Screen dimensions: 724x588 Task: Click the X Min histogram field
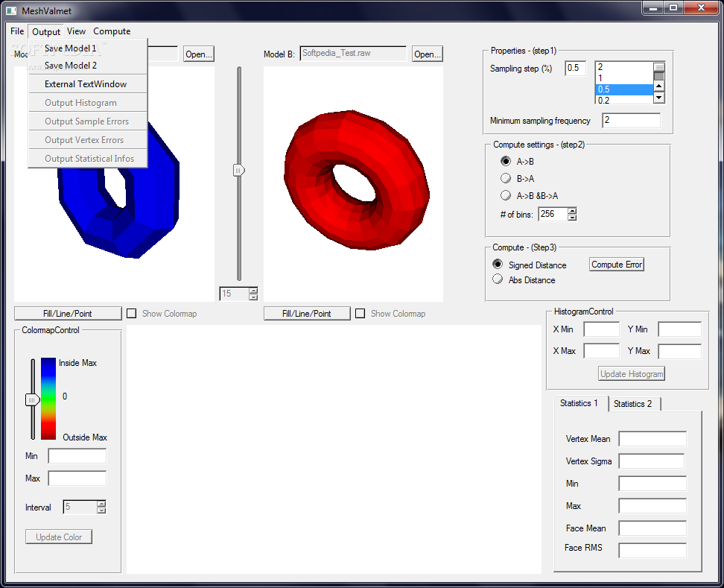click(x=602, y=329)
